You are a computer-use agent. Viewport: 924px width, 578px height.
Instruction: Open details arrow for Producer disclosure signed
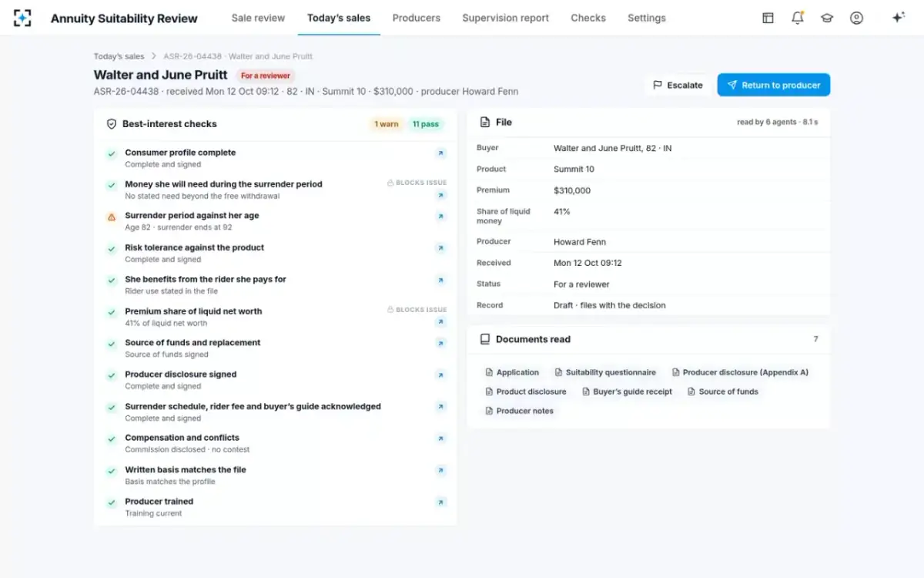pyautogui.click(x=440, y=375)
